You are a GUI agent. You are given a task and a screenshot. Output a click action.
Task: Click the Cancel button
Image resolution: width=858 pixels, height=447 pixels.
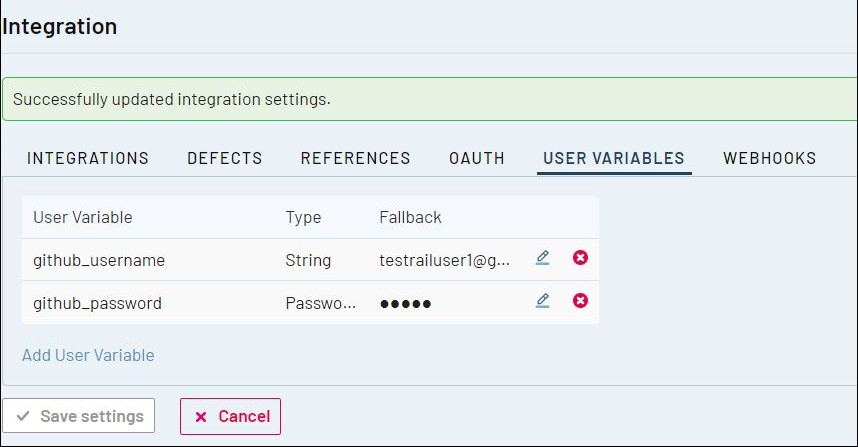231,416
